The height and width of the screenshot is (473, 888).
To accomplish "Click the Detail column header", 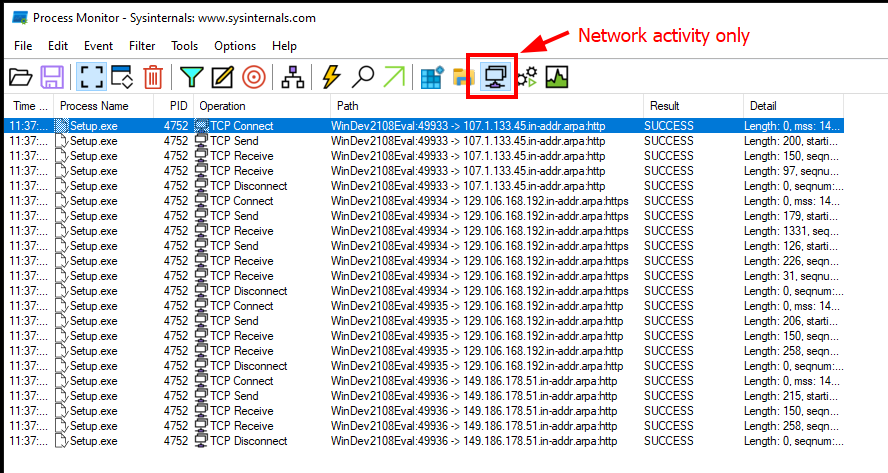I will click(x=793, y=106).
